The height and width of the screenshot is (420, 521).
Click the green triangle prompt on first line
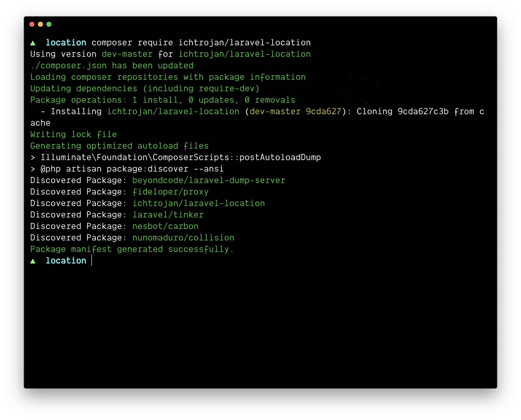[33, 43]
